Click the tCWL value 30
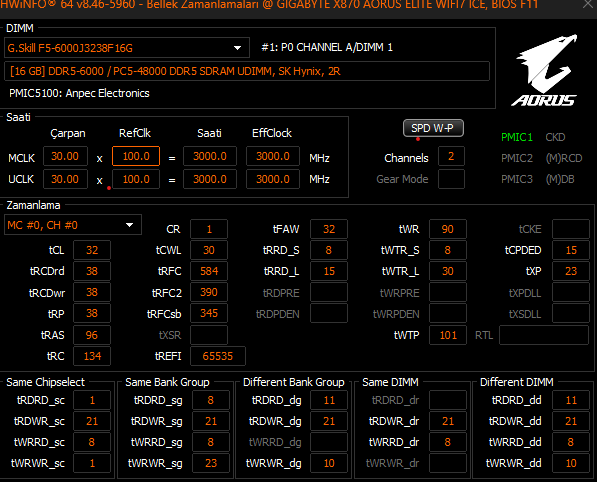597x482 pixels. (209, 250)
